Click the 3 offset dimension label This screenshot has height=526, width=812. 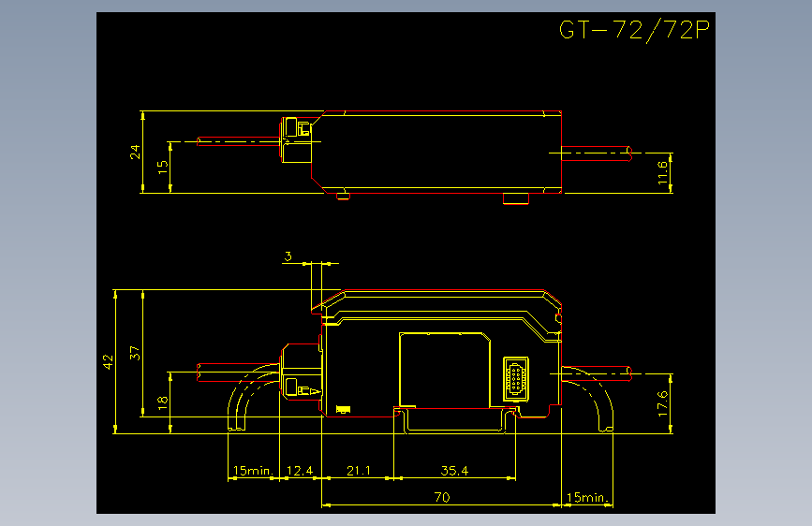288,256
